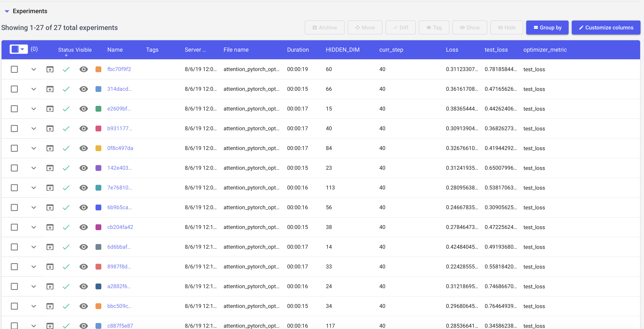The image size is (644, 329).
Task: Click the open icon for experiment 6b9b5ca
Action: tap(50, 207)
